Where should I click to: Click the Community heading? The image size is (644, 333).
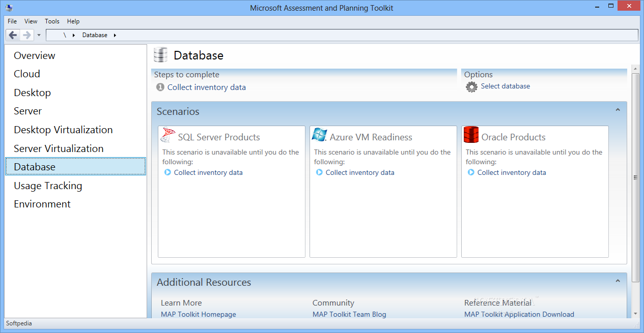333,303
